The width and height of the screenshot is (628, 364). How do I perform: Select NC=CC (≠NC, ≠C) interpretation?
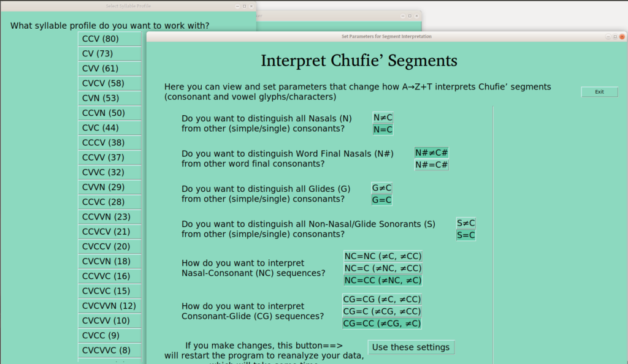click(x=383, y=281)
